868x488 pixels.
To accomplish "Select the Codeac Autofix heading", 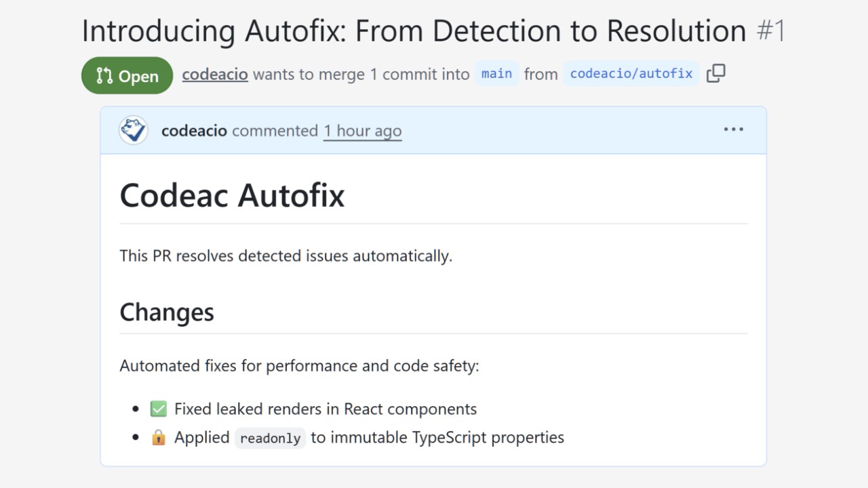I will (232, 195).
